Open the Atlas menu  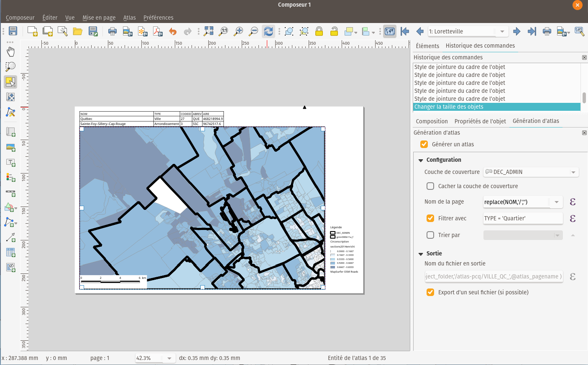pos(129,18)
